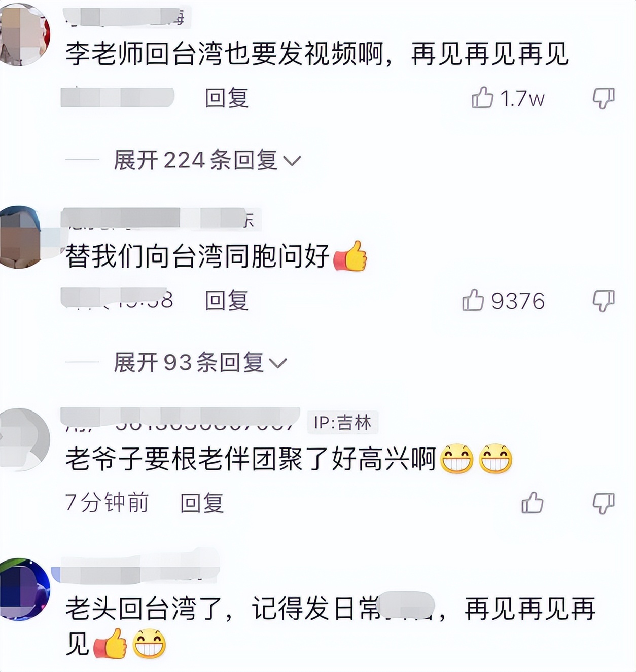Reply to the 替我们向台湾同胞问好 comment

(227, 301)
